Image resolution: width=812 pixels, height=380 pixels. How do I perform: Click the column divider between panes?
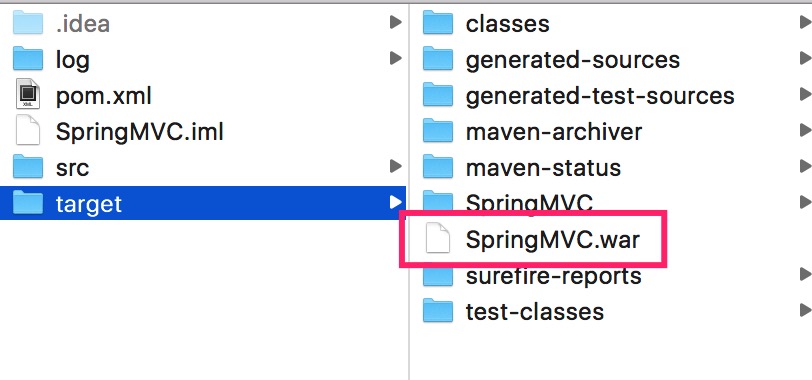click(x=409, y=190)
